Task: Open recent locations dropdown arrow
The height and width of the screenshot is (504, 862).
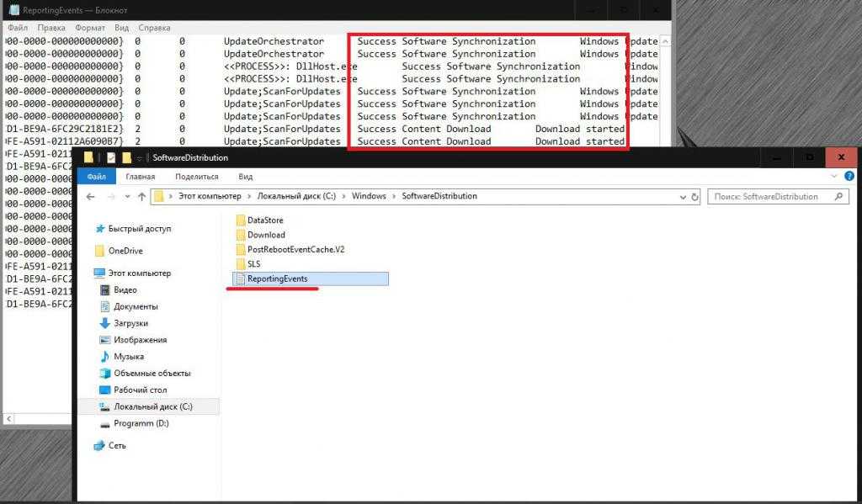Action: (128, 197)
